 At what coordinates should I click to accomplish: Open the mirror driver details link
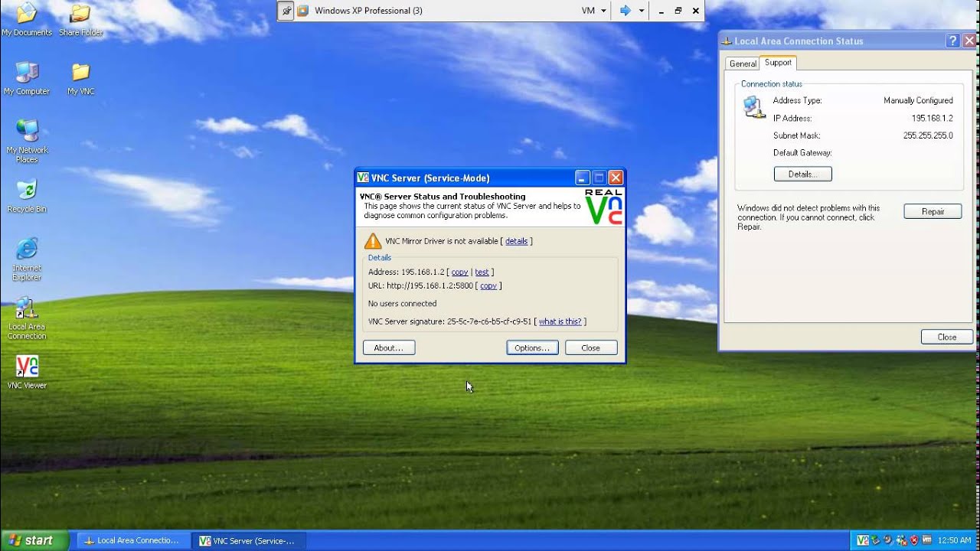(x=517, y=241)
